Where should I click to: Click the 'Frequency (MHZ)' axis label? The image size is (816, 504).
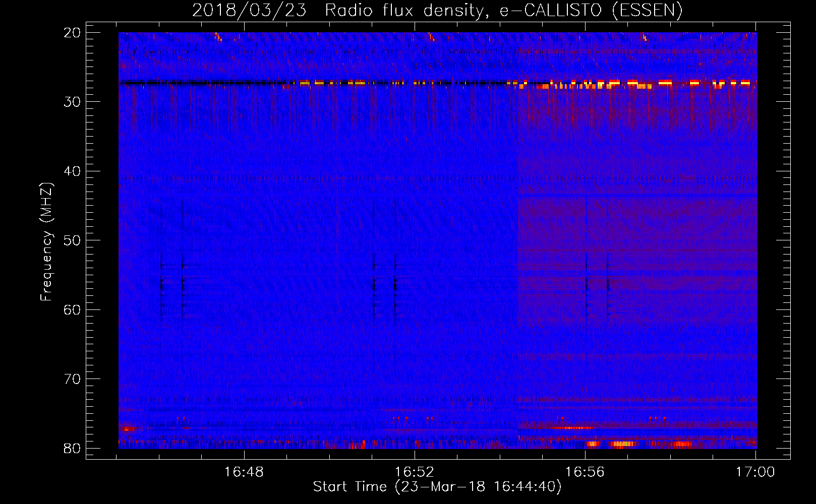coord(46,242)
